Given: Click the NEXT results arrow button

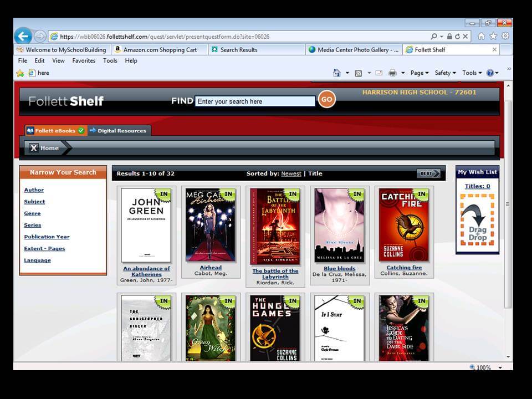Looking at the screenshot, I should pos(428,173).
